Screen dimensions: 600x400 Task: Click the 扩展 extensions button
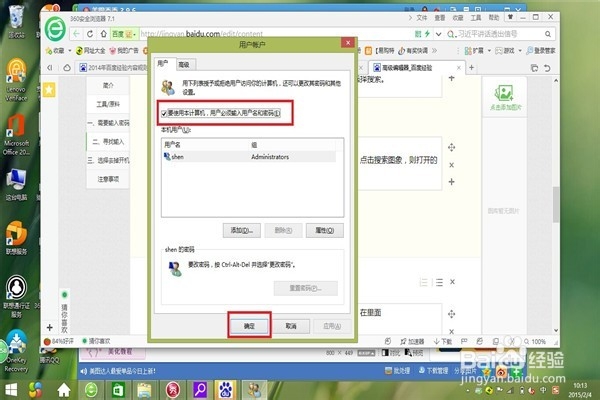pyautogui.click(x=474, y=51)
